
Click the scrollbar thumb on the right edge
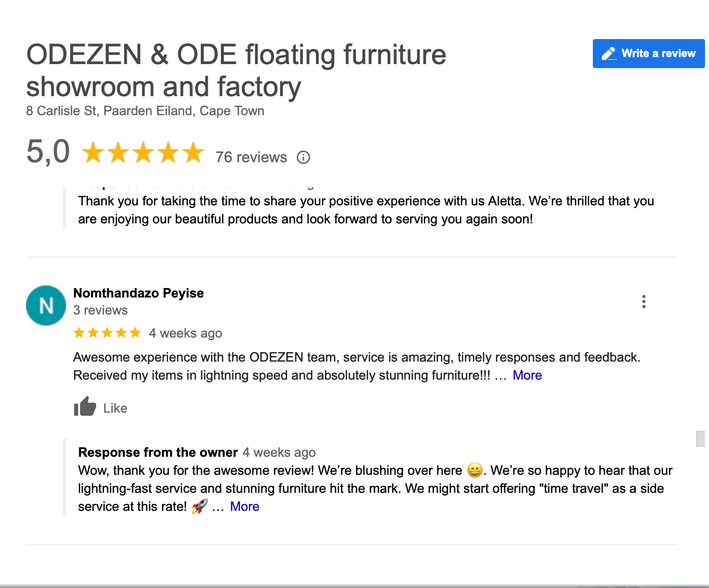point(700,438)
